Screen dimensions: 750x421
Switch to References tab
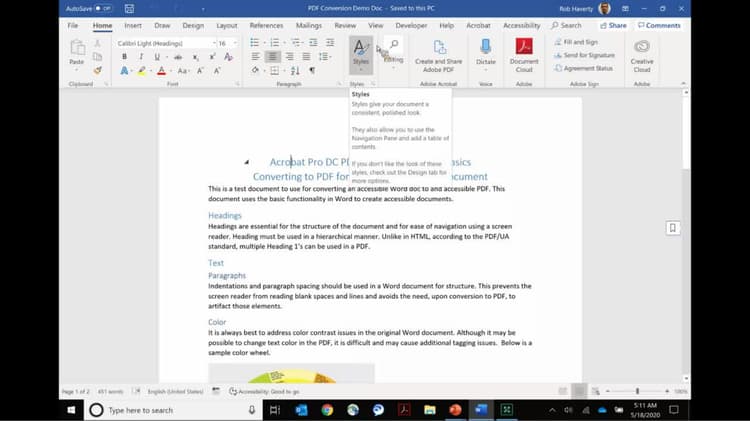[266, 25]
